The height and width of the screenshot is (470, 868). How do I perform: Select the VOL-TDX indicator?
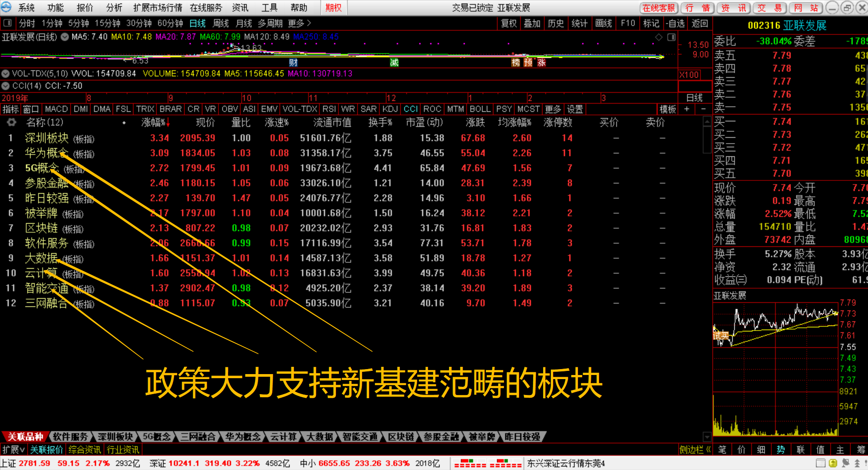(x=300, y=109)
